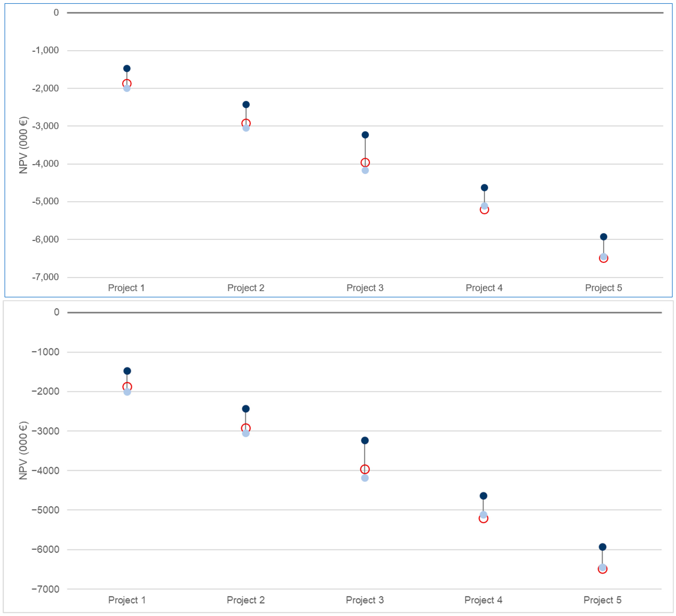Click Project 1 dark blue marker, bottom chart

[127, 371]
